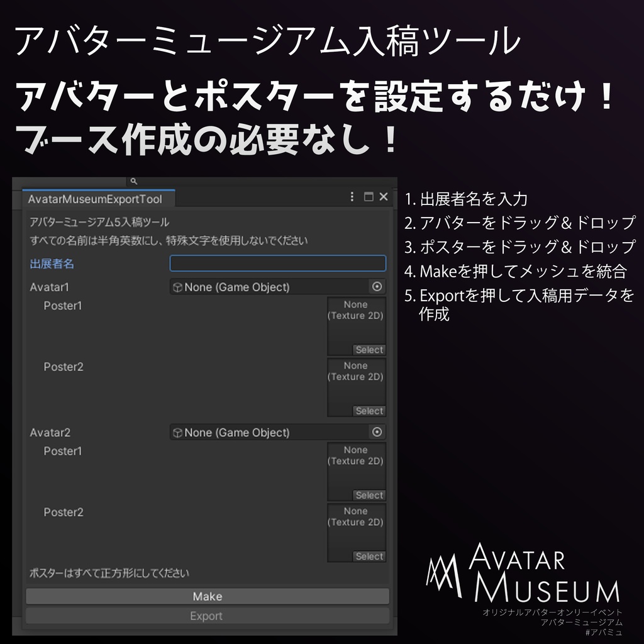Image resolution: width=644 pixels, height=644 pixels.
Task: Maximize the AvatarMuseumExportTool window
Action: pyautogui.click(x=369, y=197)
